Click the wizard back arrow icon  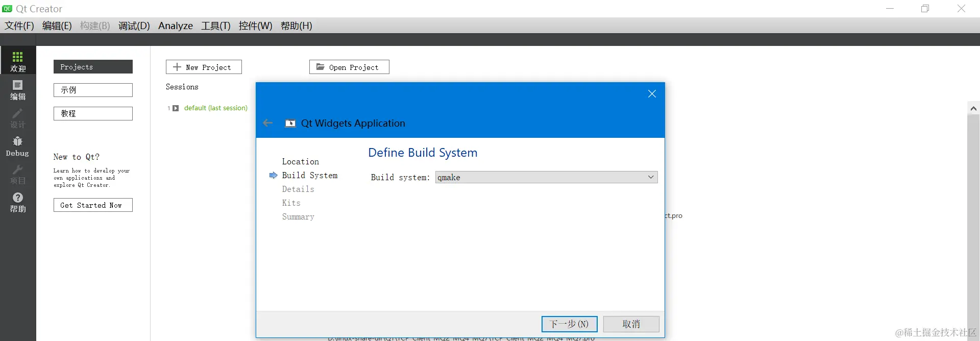267,123
